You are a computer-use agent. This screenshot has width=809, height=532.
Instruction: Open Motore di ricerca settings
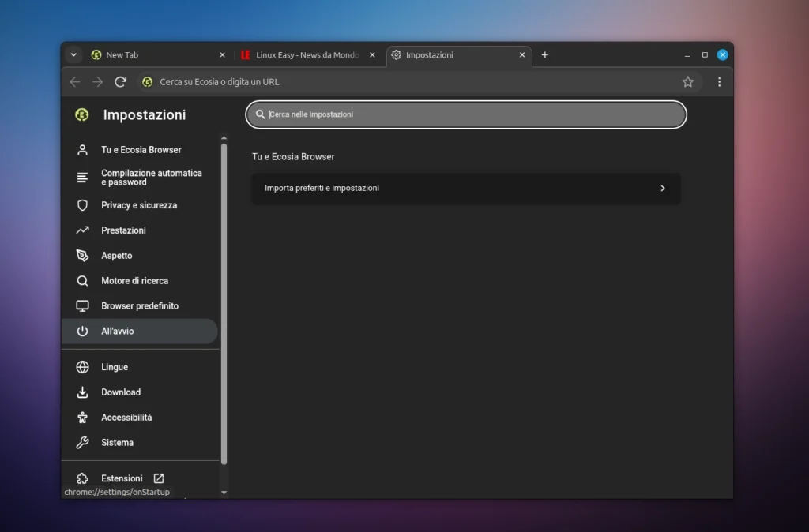(x=134, y=281)
